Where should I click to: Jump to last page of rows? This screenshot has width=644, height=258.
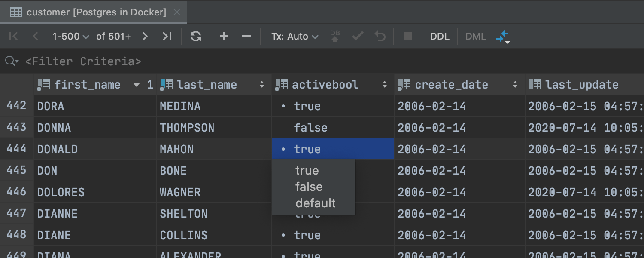click(167, 37)
